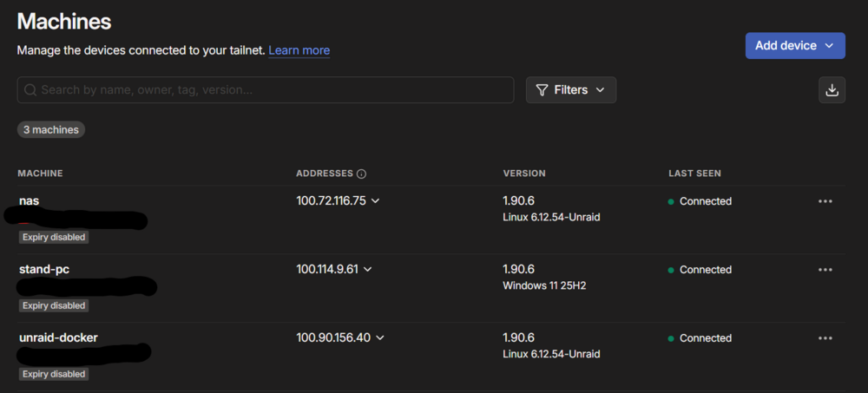
Task: Click the Add device button
Action: tap(795, 45)
